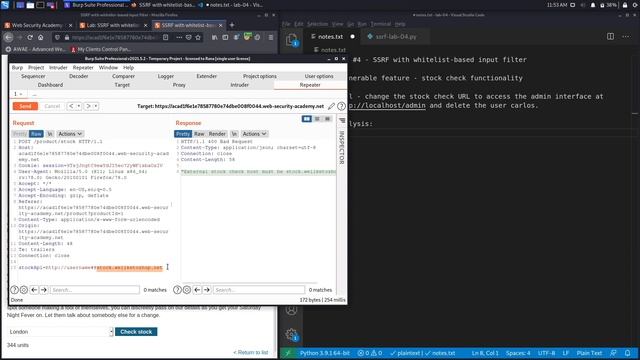Go to next request in Repeater history

pos(88,106)
